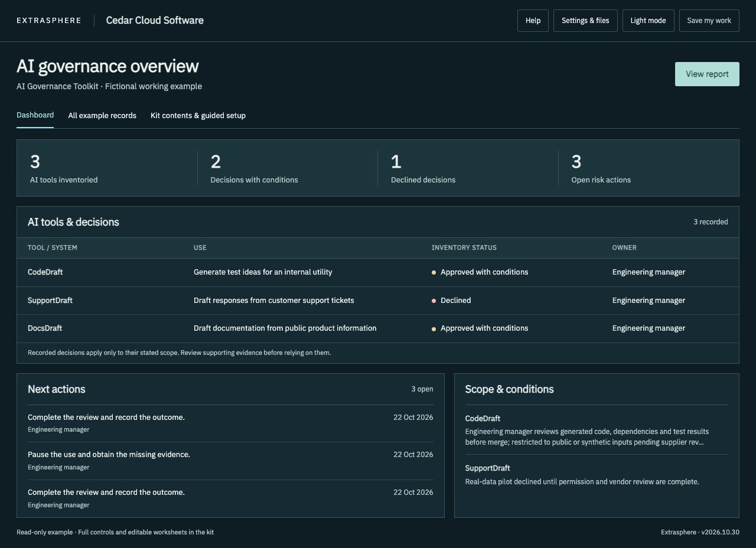
Task: Click the Open risk actions stat
Action: tap(649, 168)
